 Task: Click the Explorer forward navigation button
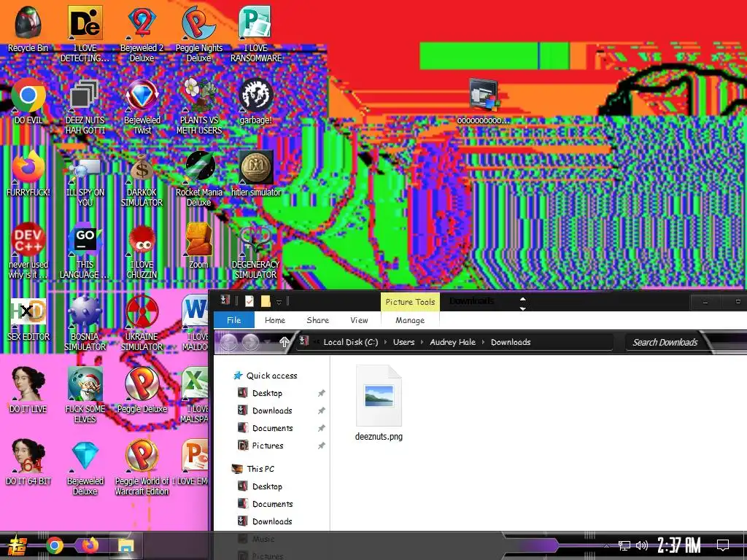click(x=250, y=341)
